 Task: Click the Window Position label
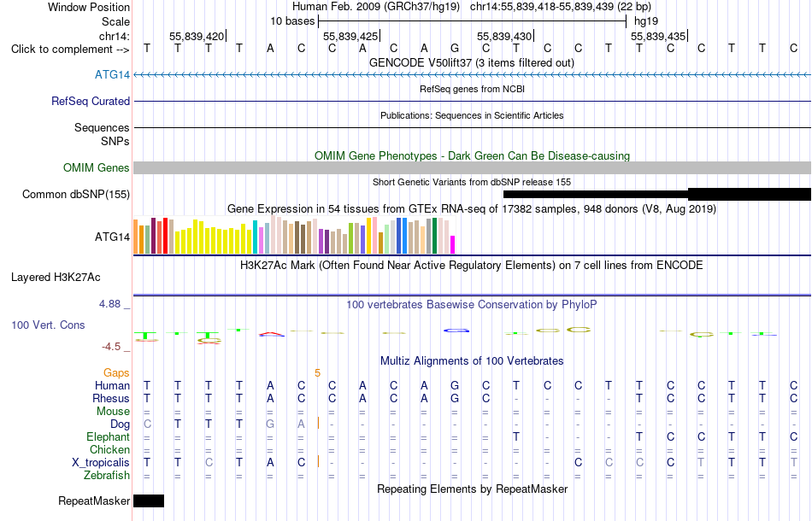tap(89, 8)
